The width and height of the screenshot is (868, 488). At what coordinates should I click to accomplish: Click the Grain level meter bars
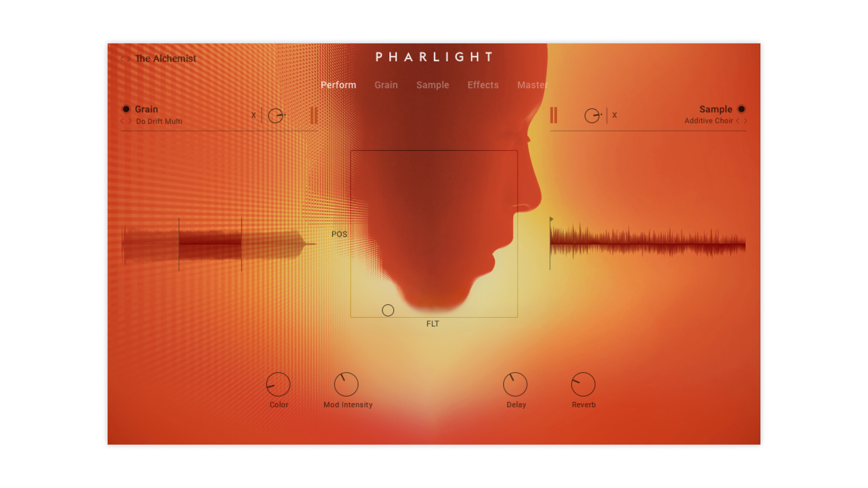pyautogui.click(x=314, y=115)
